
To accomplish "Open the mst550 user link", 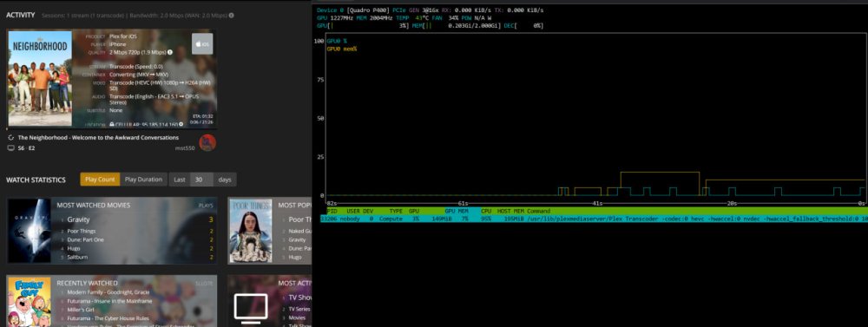I will 186,148.
